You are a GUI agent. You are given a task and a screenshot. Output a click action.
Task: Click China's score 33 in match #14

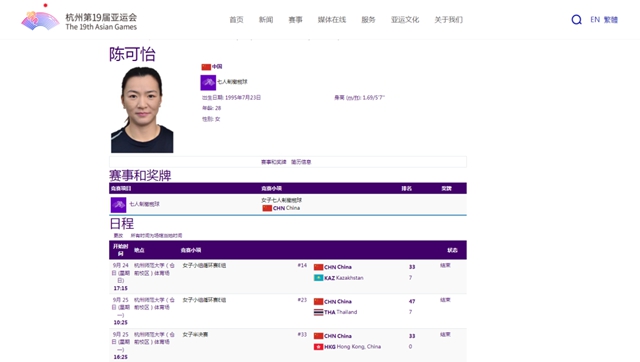pos(412,267)
